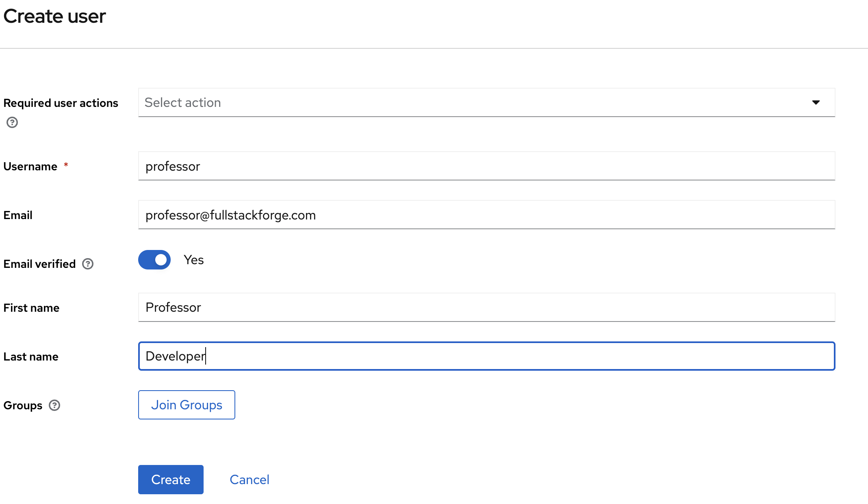The width and height of the screenshot is (868, 504).
Task: Click into the Email input field
Action: point(486,215)
